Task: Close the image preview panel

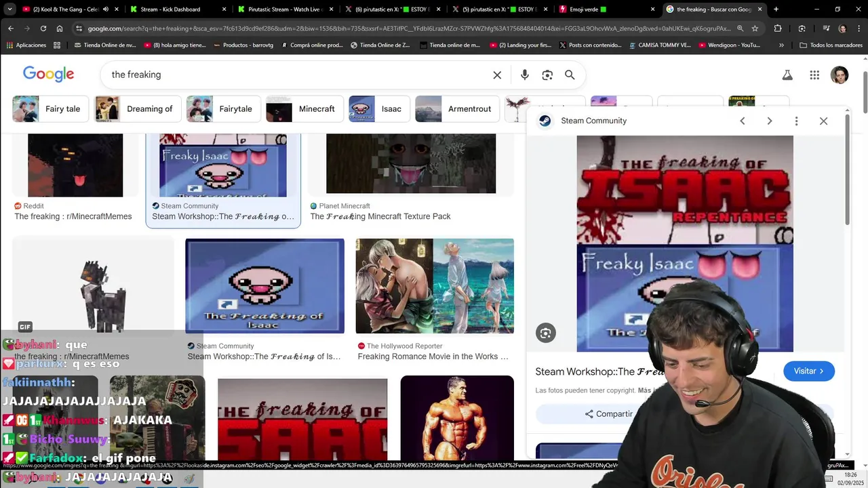Action: click(x=823, y=121)
